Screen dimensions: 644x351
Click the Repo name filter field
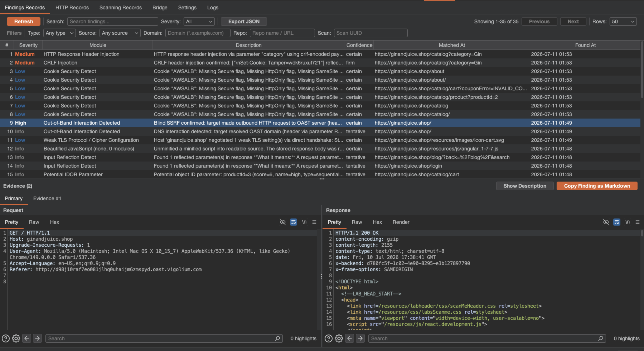click(x=282, y=33)
